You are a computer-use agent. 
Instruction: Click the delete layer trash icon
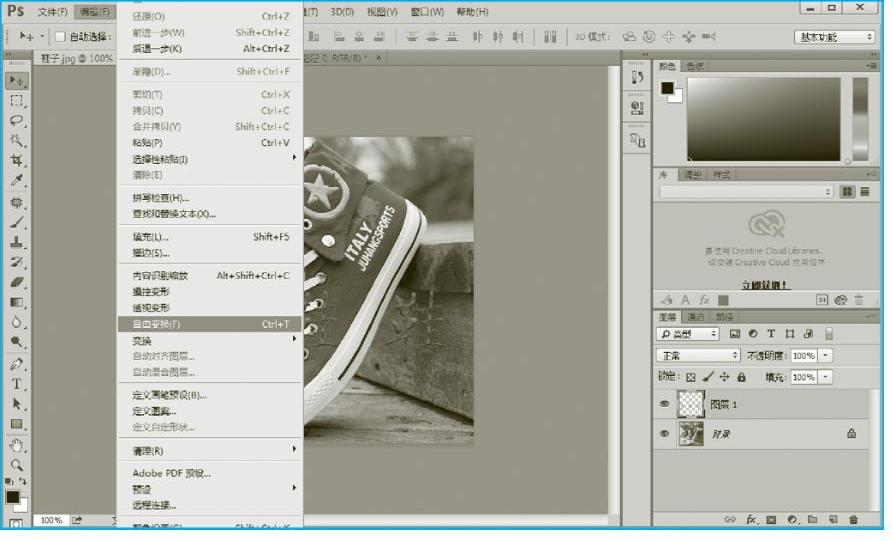[853, 520]
